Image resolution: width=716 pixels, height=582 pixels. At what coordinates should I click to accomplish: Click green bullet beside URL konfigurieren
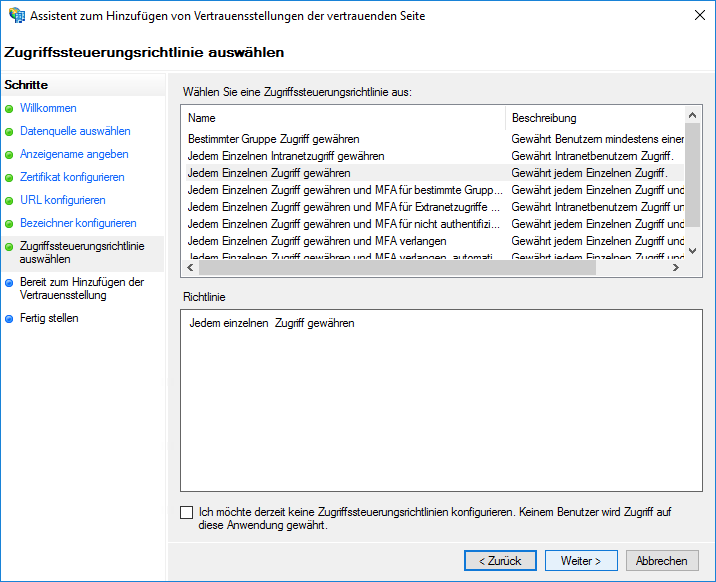coord(9,201)
